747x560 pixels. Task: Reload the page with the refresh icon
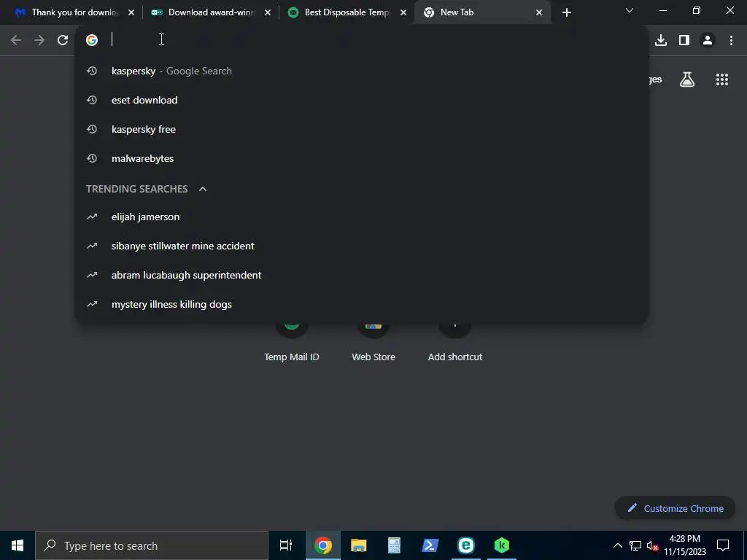pyautogui.click(x=63, y=40)
